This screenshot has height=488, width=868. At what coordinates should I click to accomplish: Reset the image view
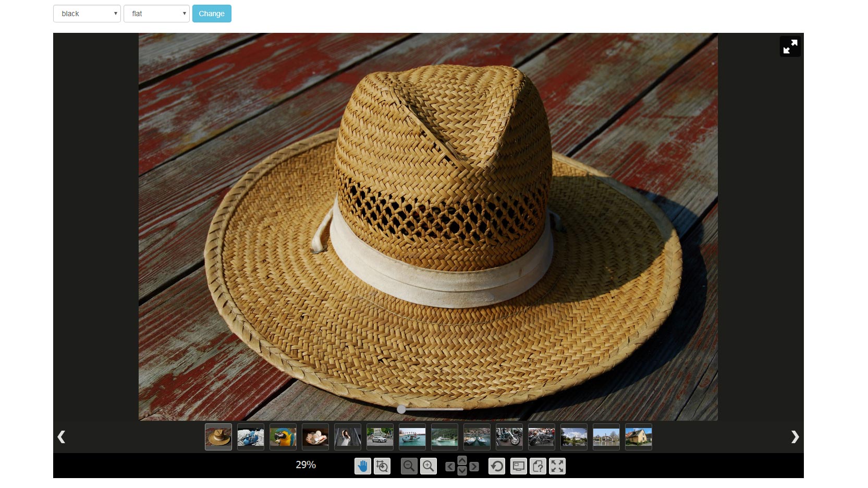(x=497, y=466)
